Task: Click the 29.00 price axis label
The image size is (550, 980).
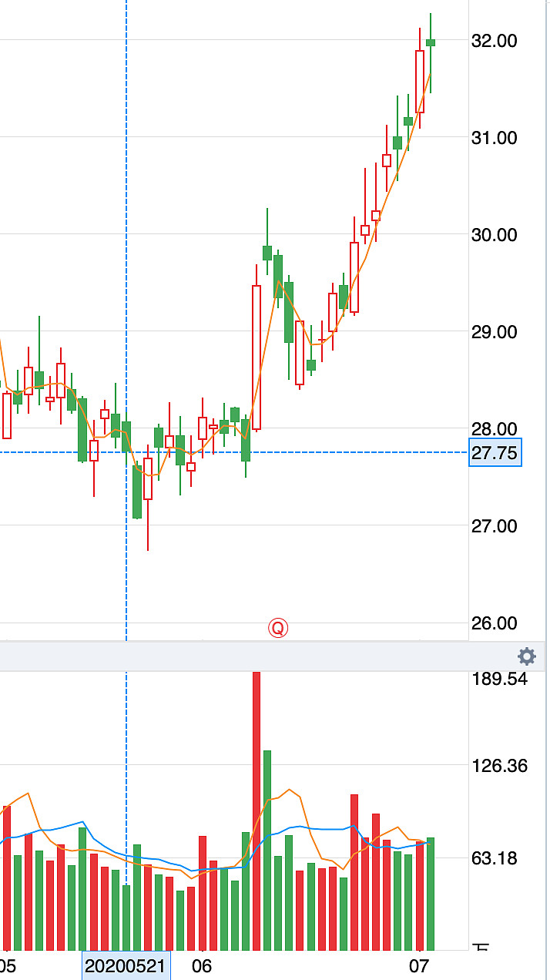Action: [x=494, y=331]
